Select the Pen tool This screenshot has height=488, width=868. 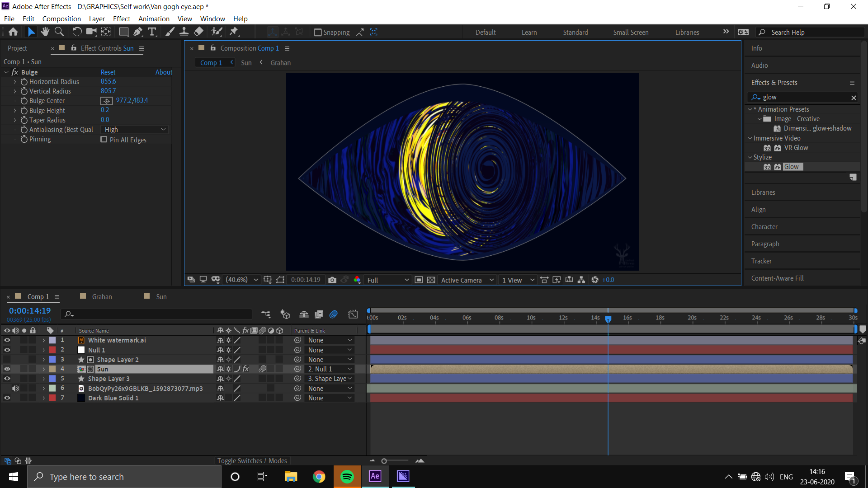(138, 32)
